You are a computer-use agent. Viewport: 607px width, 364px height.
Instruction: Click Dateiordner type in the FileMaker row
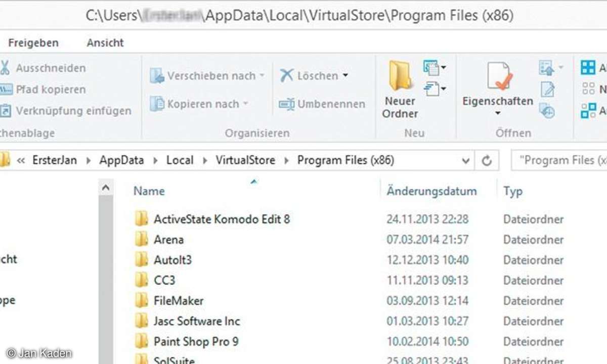(533, 300)
